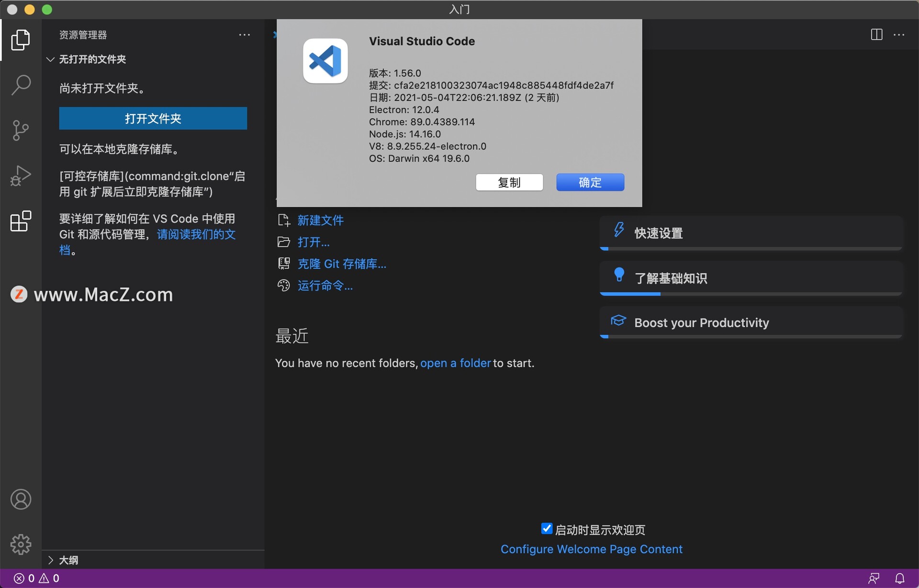The width and height of the screenshot is (919, 588).
Task: Click the 了解基础知识 progress bar
Action: coord(751,294)
